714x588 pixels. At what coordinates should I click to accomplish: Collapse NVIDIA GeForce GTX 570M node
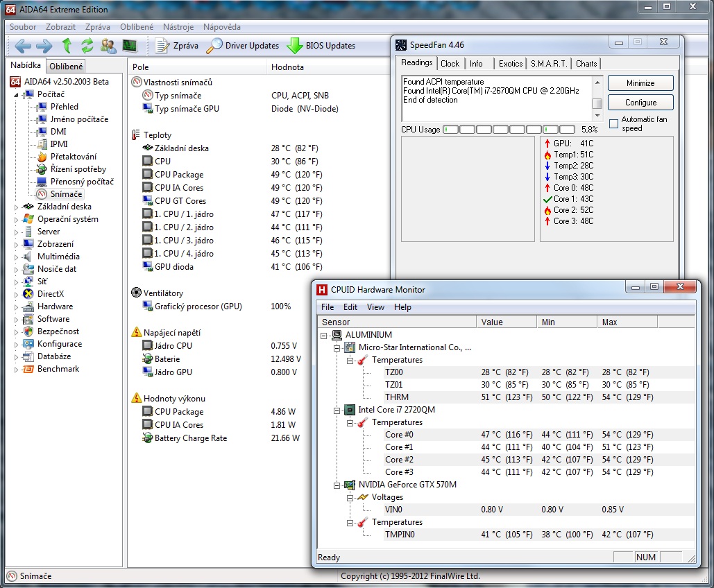337,485
